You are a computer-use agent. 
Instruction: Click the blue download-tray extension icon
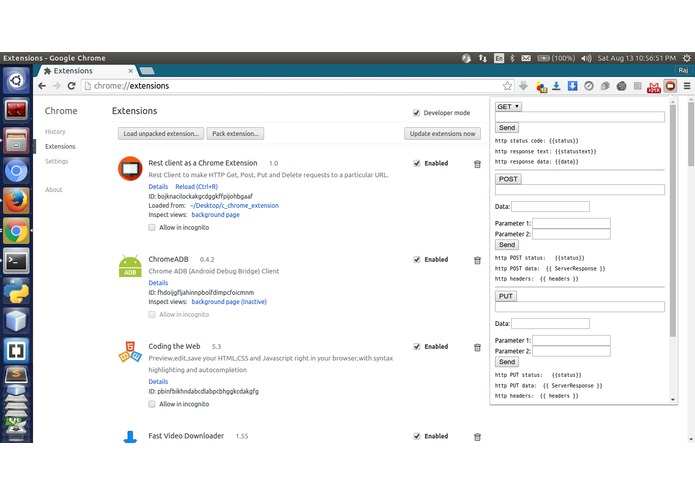pos(556,86)
